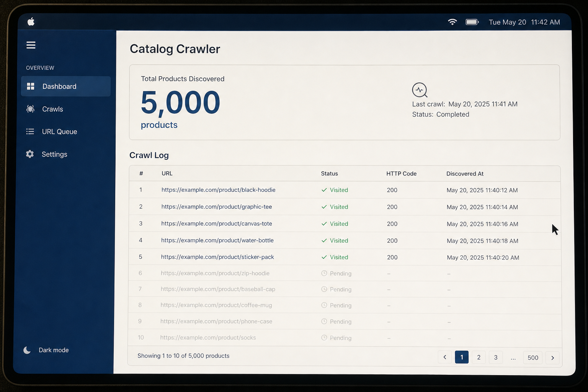The height and width of the screenshot is (392, 588).
Task: Go to previous page arrow
Action: (444, 357)
